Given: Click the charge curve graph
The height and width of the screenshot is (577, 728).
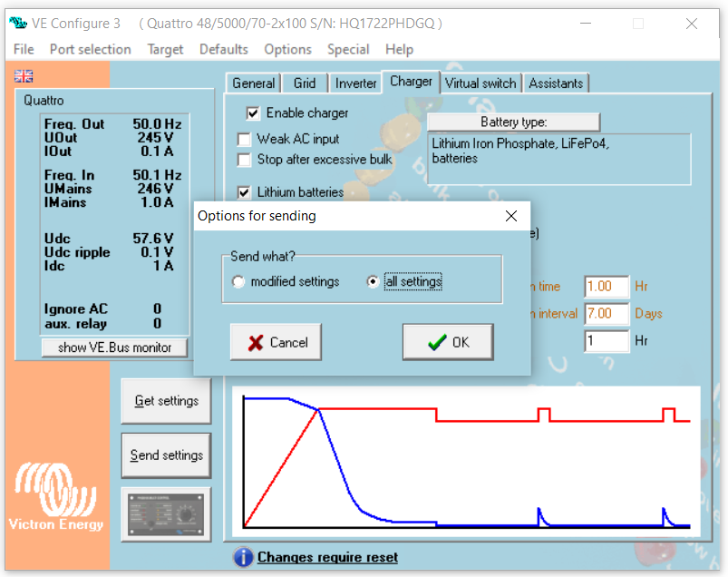Looking at the screenshot, I should [x=466, y=462].
